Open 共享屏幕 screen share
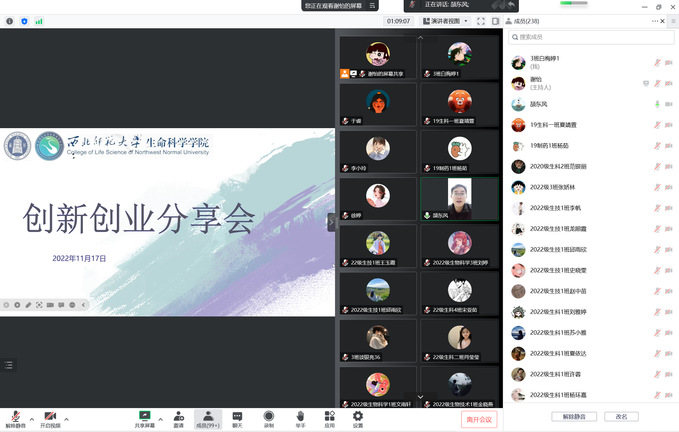The width and height of the screenshot is (679, 432). pyautogui.click(x=145, y=417)
